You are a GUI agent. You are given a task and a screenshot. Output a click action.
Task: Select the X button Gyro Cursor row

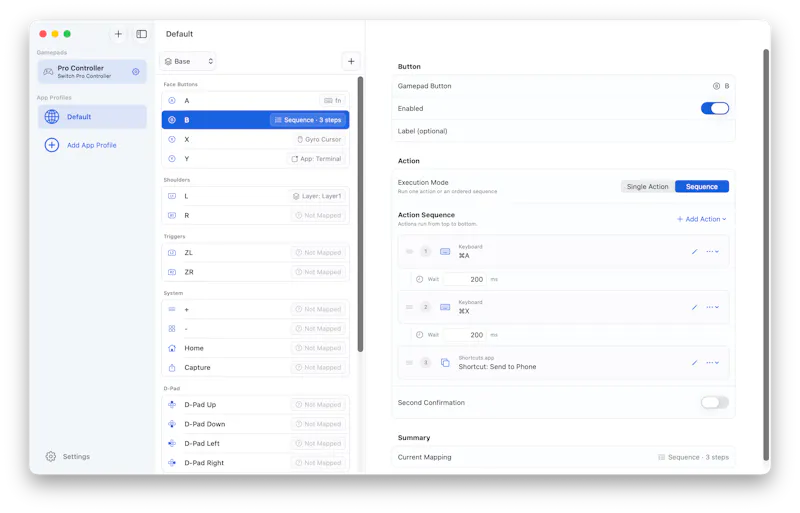click(255, 140)
